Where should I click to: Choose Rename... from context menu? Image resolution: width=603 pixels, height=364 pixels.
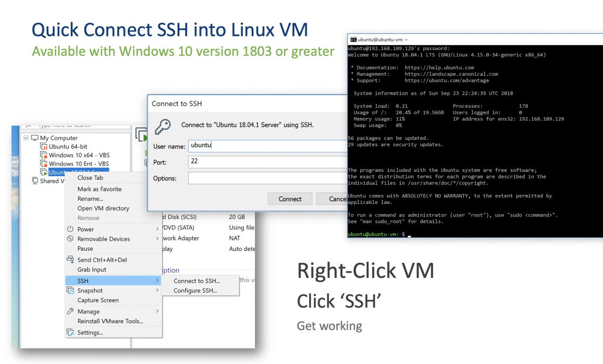point(90,199)
